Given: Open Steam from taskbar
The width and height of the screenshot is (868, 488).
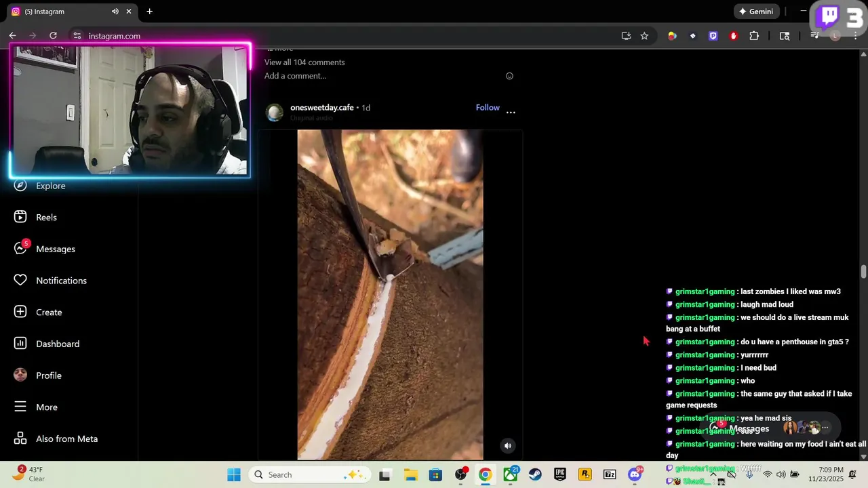Looking at the screenshot, I should click(535, 474).
